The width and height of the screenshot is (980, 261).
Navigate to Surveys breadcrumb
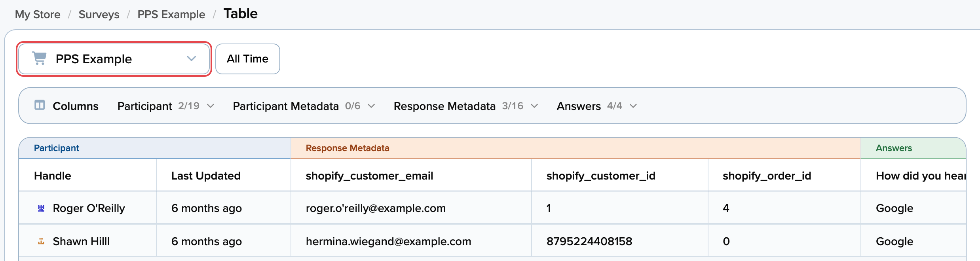pyautogui.click(x=99, y=15)
